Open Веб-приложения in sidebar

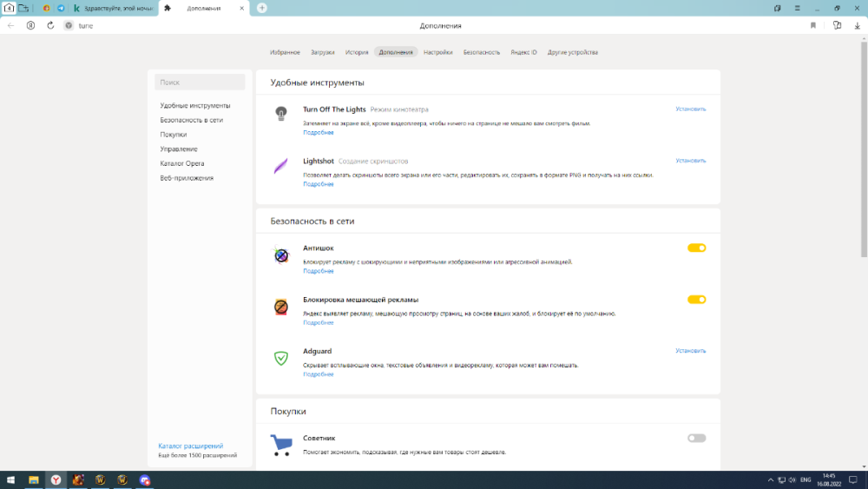pyautogui.click(x=187, y=178)
